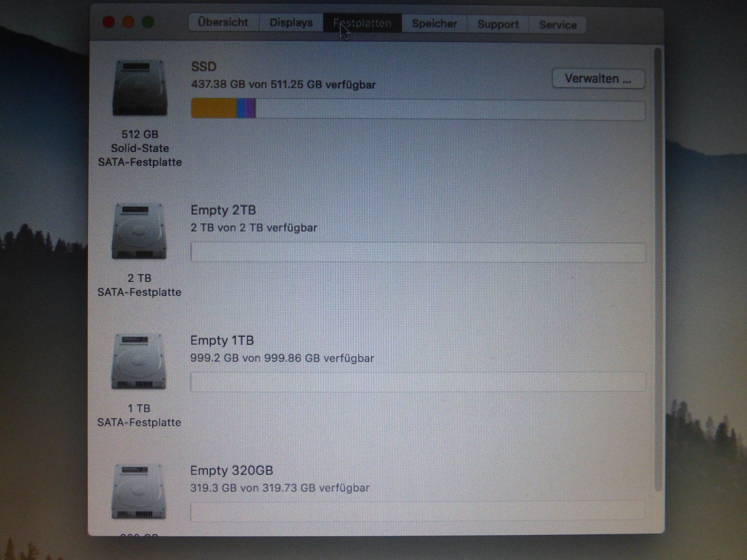747x560 pixels.
Task: Go to the Service tab
Action: (558, 25)
